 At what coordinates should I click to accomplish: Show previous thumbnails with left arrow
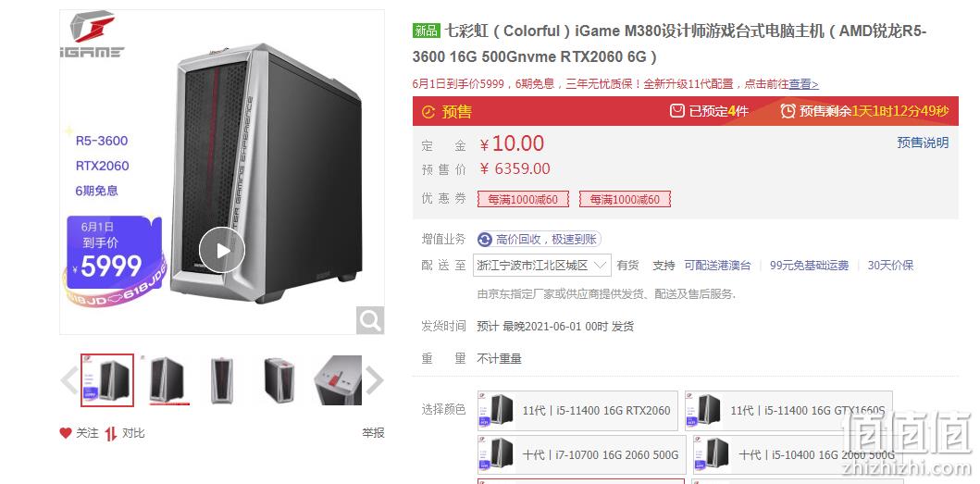68,379
